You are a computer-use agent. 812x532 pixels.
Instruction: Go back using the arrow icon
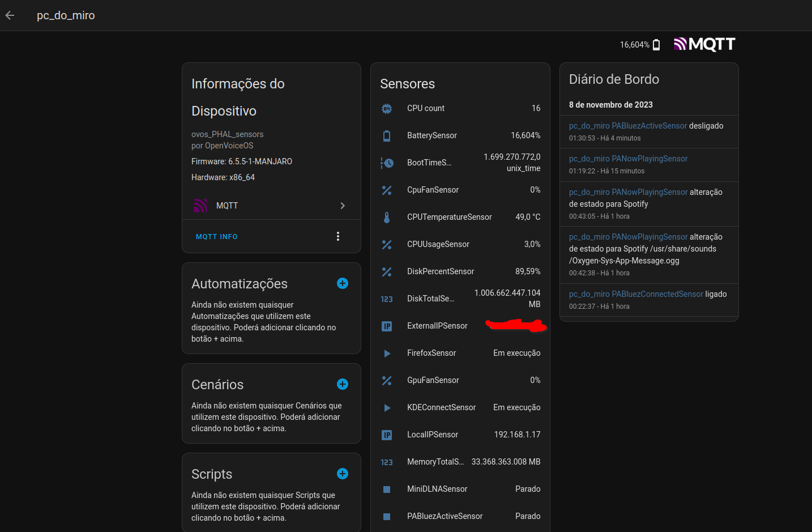click(10, 15)
